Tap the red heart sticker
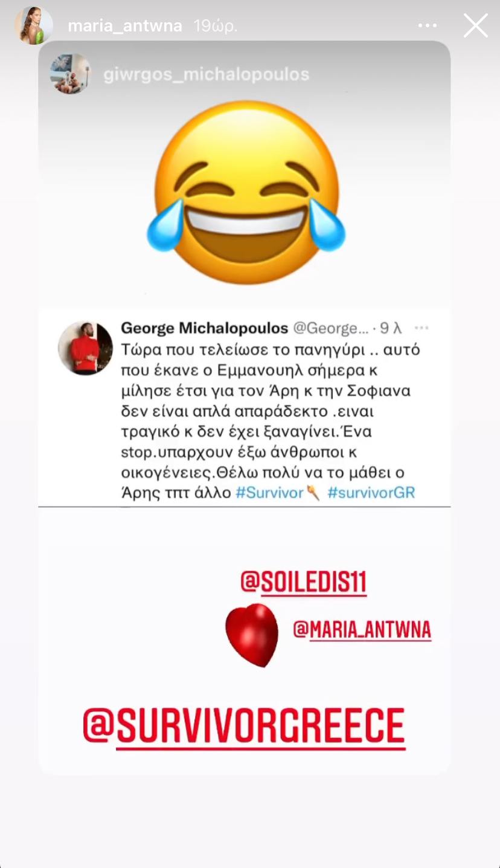Image resolution: width=500 pixels, height=868 pixels. pos(252,635)
